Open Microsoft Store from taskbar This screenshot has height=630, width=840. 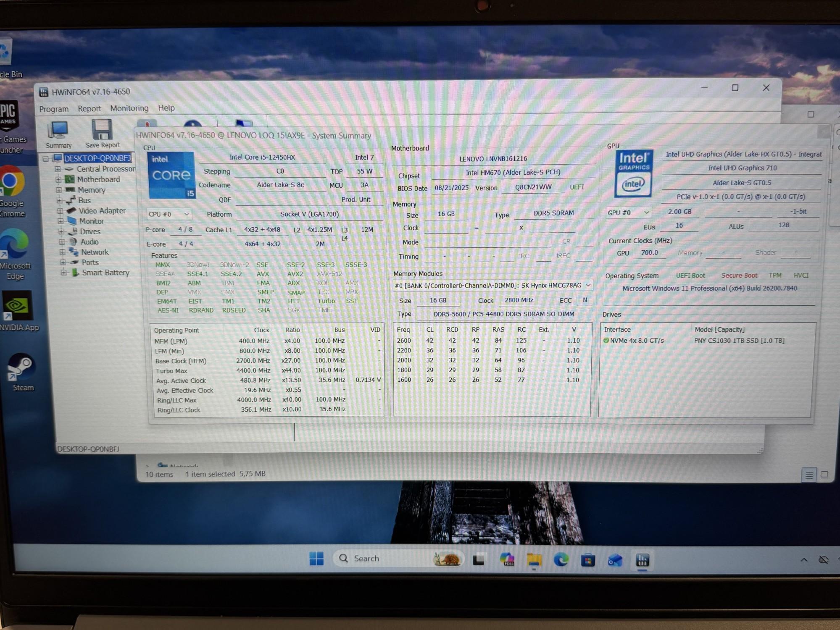587,560
